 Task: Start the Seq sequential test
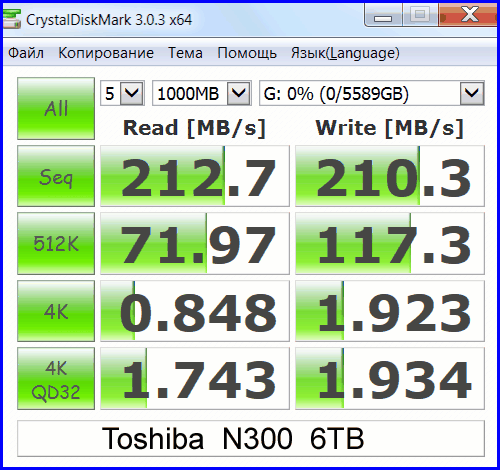pyautogui.click(x=56, y=176)
